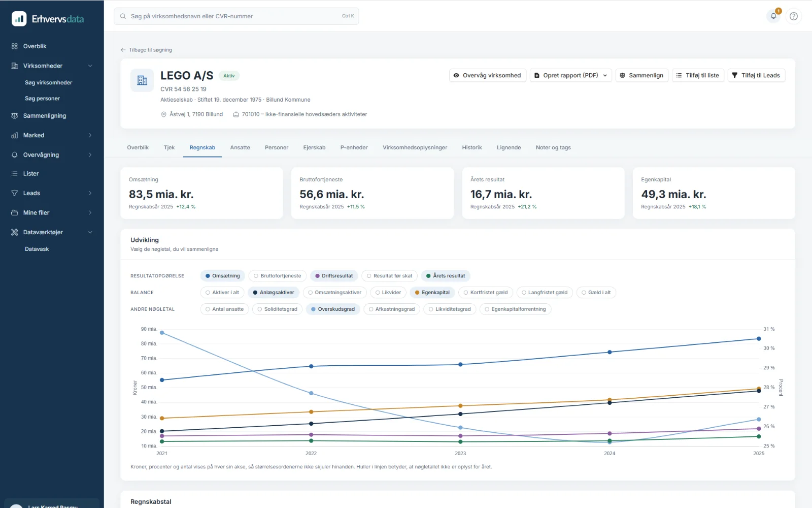This screenshot has width=812, height=508.
Task: Open the help question mark icon
Action: [x=794, y=16]
